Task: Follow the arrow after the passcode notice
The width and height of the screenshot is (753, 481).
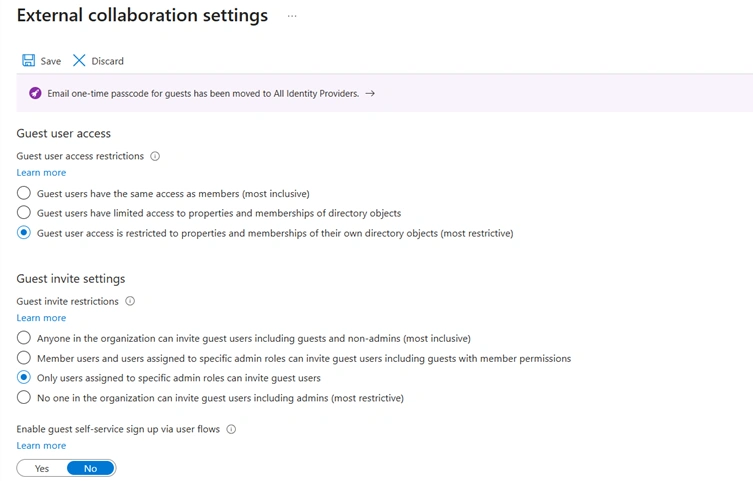Action: (x=370, y=94)
